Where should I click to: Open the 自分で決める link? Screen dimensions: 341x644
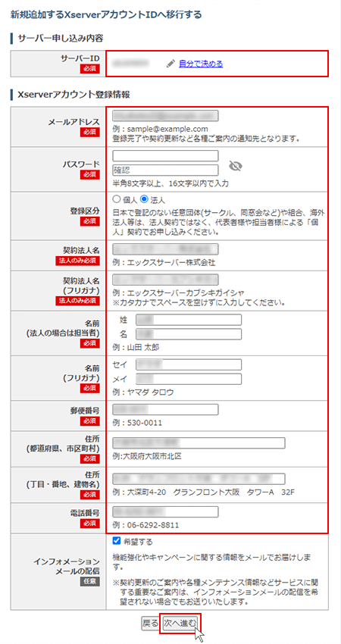pyautogui.click(x=201, y=64)
